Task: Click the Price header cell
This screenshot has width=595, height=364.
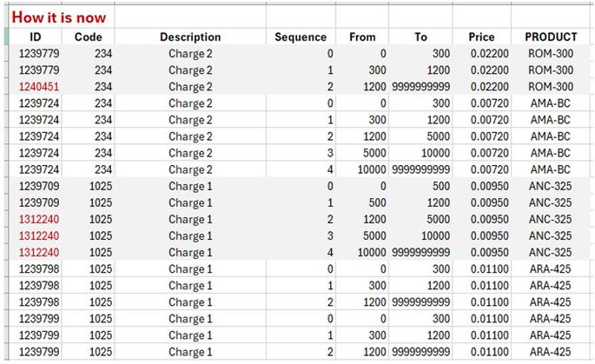Action: [x=481, y=37]
